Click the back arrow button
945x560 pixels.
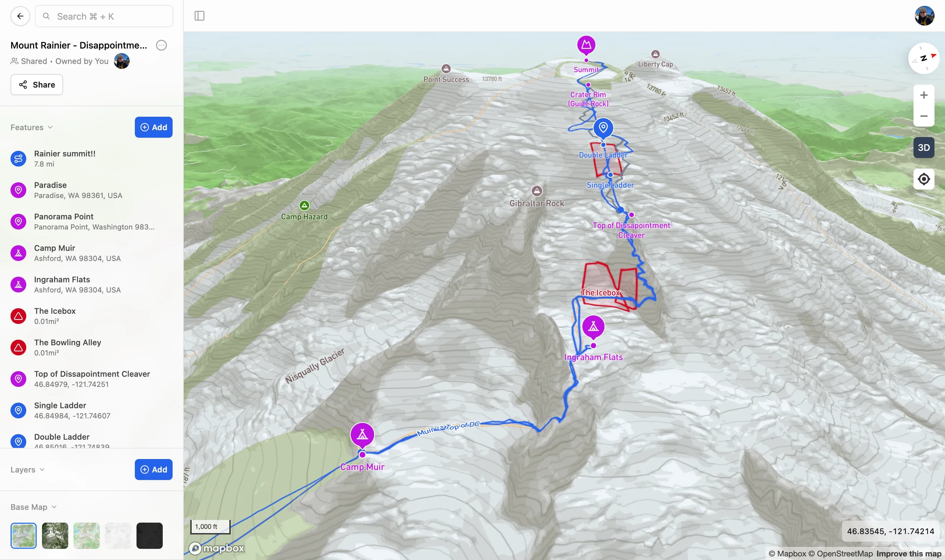[x=20, y=16]
